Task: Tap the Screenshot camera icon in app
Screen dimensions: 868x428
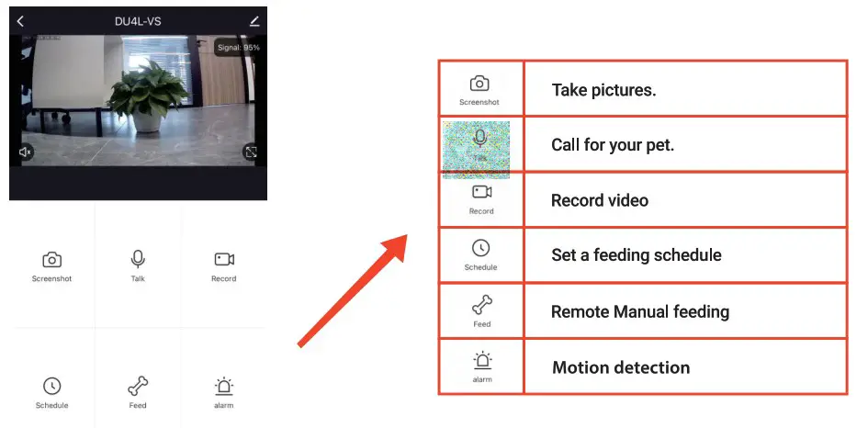Action: 52,260
